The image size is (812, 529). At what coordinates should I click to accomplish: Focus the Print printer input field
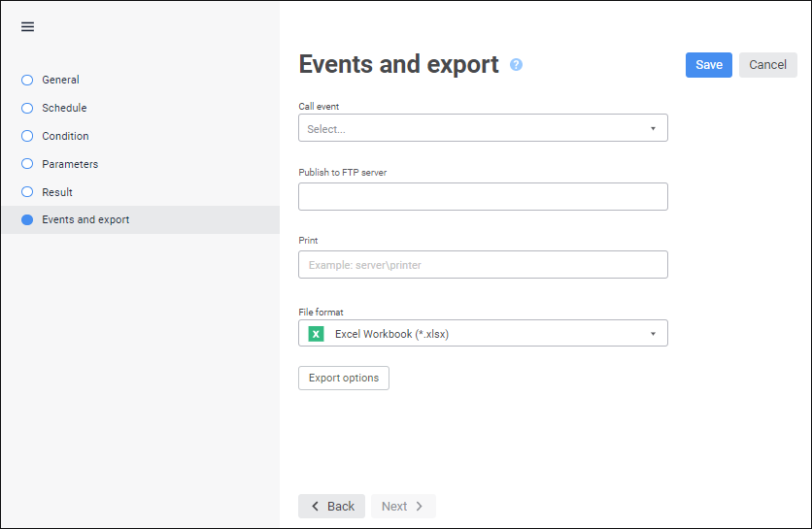tap(483, 265)
